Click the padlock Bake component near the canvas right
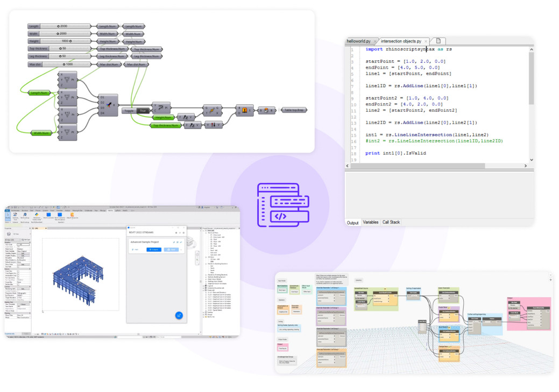 pyautogui.click(x=245, y=110)
